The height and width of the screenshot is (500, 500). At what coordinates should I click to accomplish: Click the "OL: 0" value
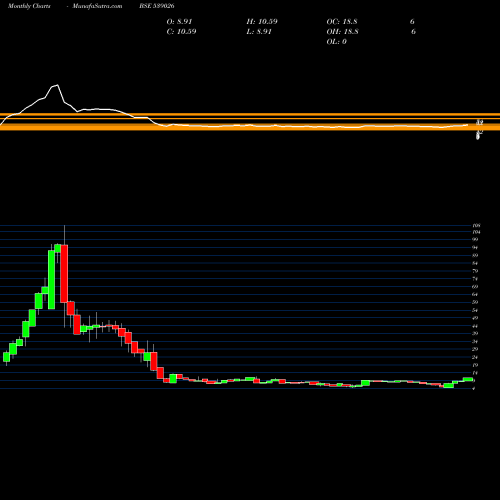click(337, 42)
